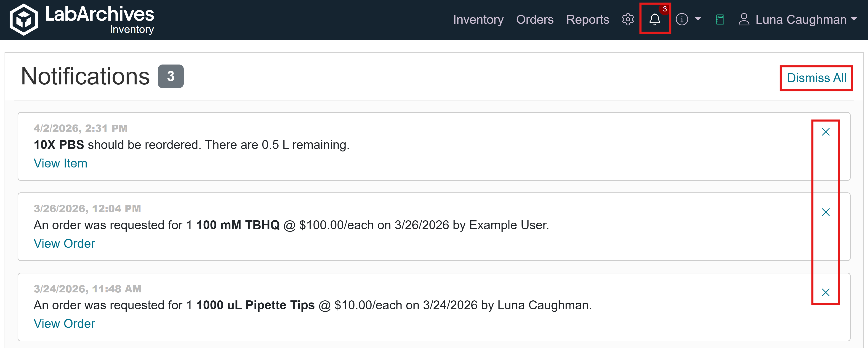Screen dimensions: 868x348
Task: Dismiss the 10X PBS reorder notification
Action: 825,132
